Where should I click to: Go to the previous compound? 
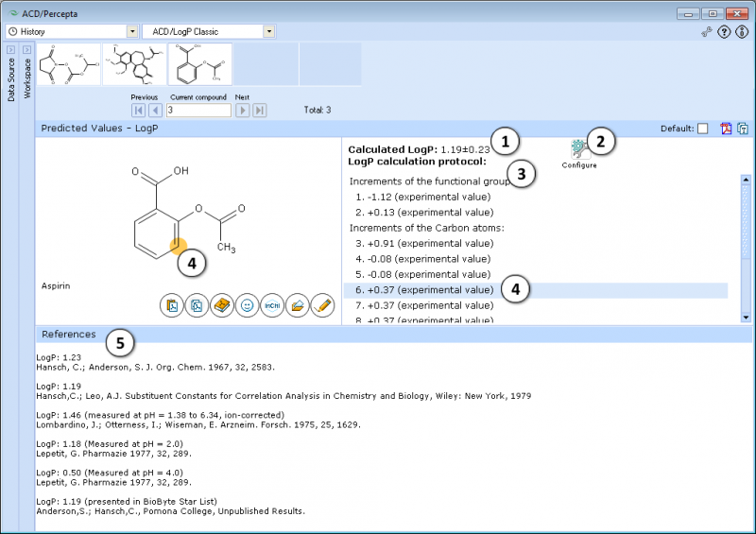click(x=155, y=111)
